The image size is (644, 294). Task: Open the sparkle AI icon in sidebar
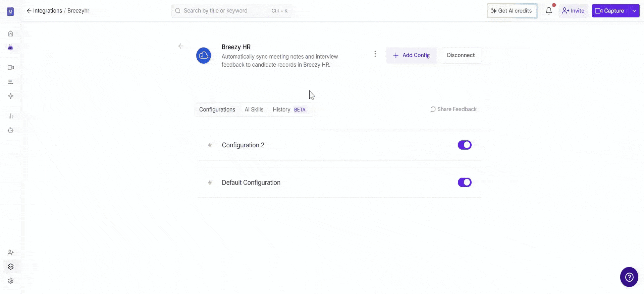[x=10, y=96]
